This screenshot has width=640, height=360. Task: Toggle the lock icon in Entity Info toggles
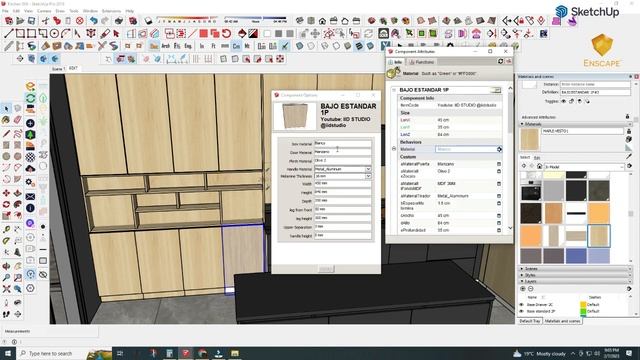coord(571,101)
